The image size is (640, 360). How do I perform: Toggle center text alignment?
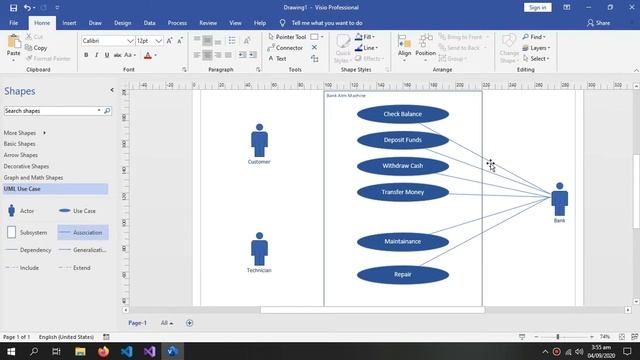coord(207,55)
